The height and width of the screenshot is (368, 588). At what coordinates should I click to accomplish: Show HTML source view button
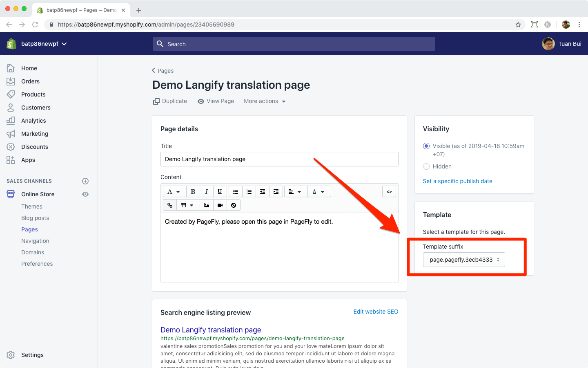point(389,192)
